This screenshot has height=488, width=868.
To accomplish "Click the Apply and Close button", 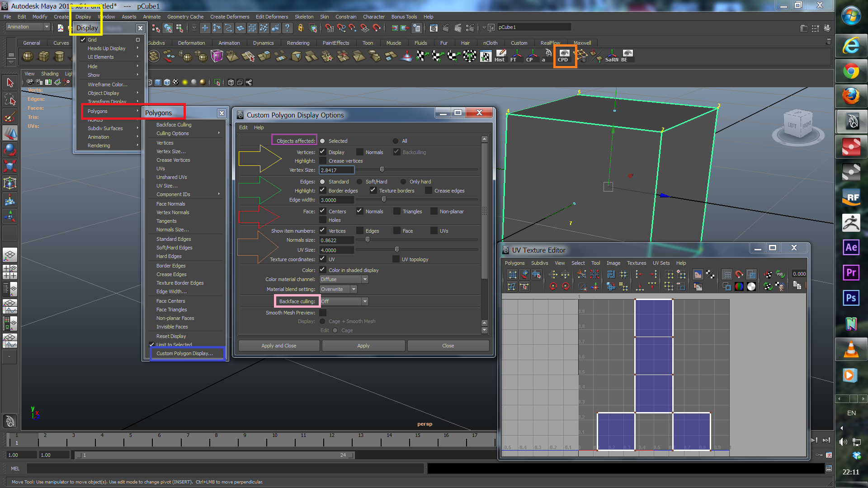I will click(x=278, y=346).
